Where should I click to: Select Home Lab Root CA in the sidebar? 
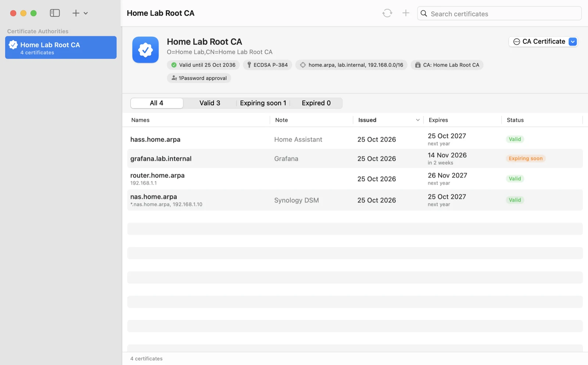tap(61, 47)
